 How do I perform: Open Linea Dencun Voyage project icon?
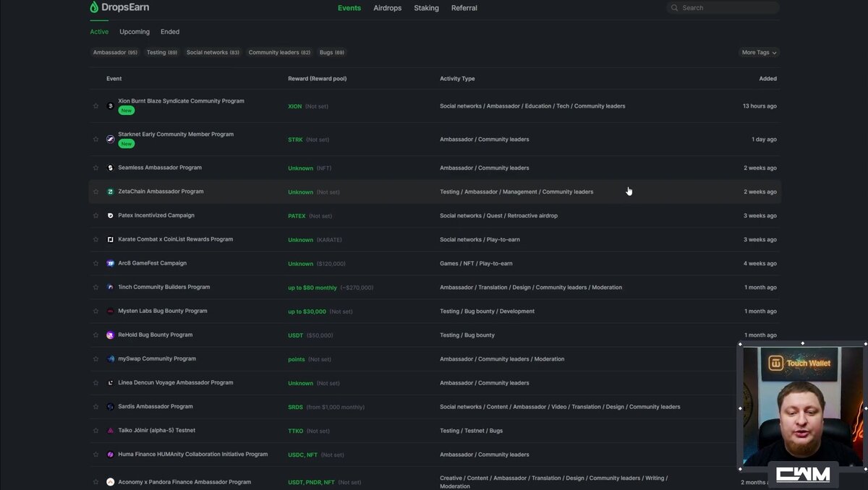tap(111, 382)
